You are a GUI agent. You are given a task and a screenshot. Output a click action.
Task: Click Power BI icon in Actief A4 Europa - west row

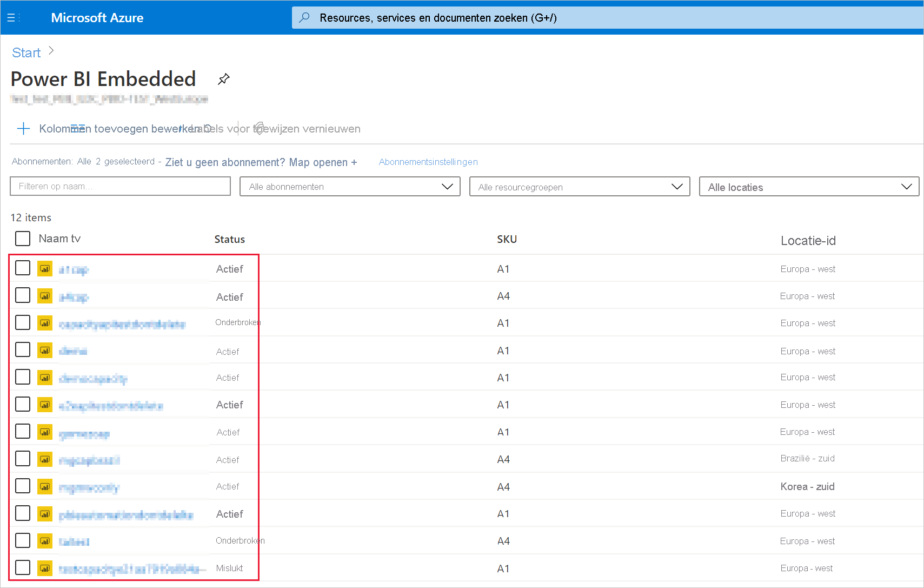pos(45,296)
